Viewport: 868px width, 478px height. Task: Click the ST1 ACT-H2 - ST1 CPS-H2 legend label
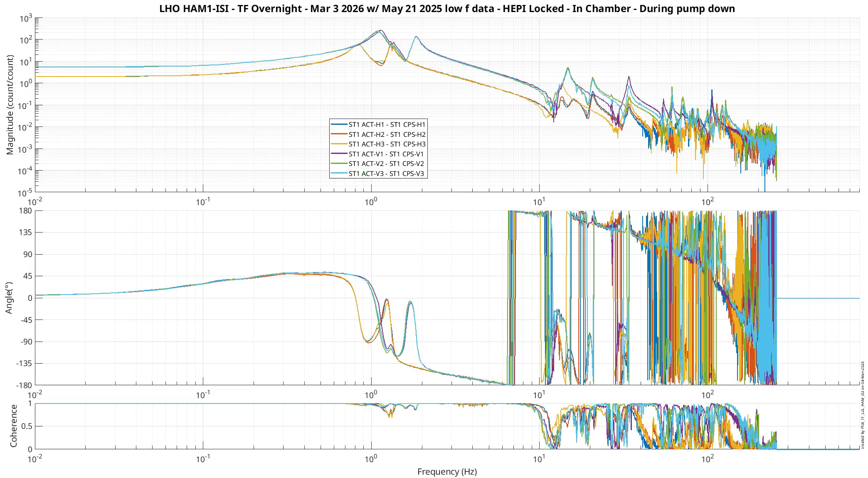pyautogui.click(x=387, y=134)
